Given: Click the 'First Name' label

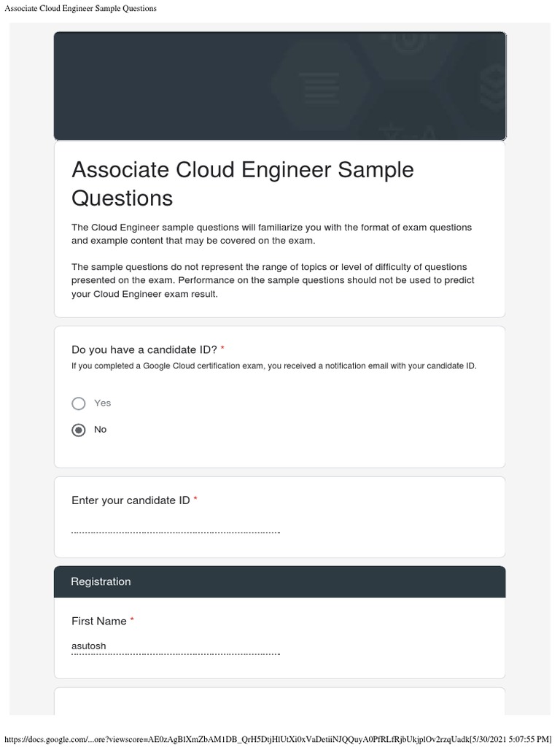Looking at the screenshot, I should click(x=98, y=621).
